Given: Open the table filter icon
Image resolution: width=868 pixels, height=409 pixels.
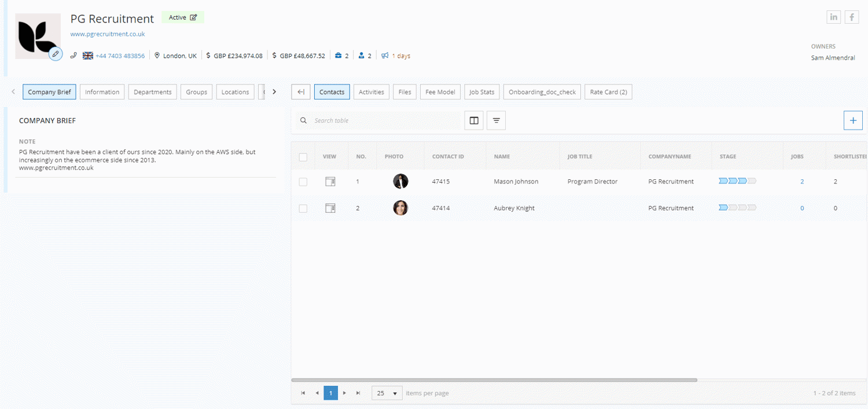Looking at the screenshot, I should coord(496,120).
